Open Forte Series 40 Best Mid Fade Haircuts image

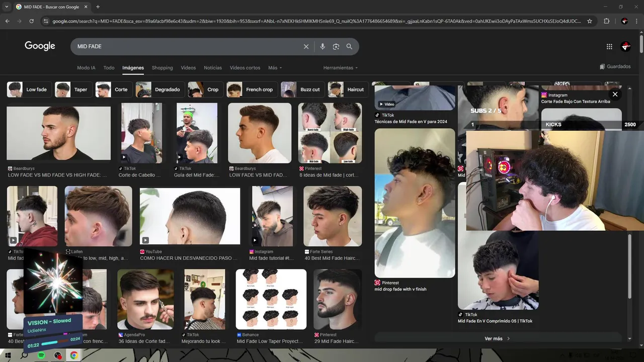pyautogui.click(x=333, y=216)
